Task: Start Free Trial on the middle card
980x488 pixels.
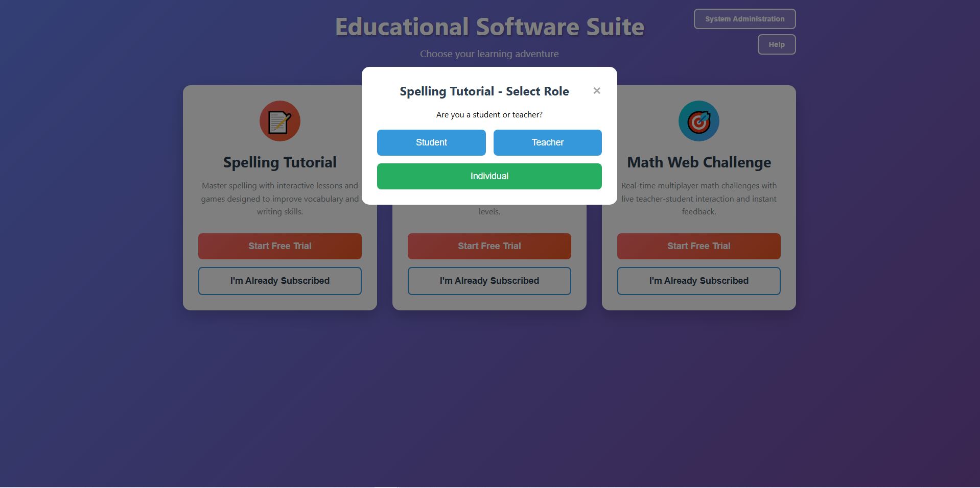Action: pyautogui.click(x=489, y=246)
